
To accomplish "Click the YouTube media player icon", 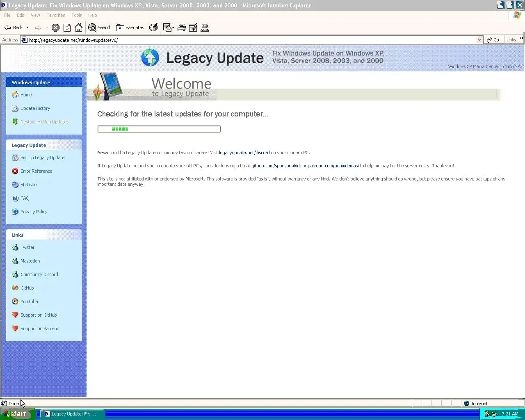I will (15, 301).
